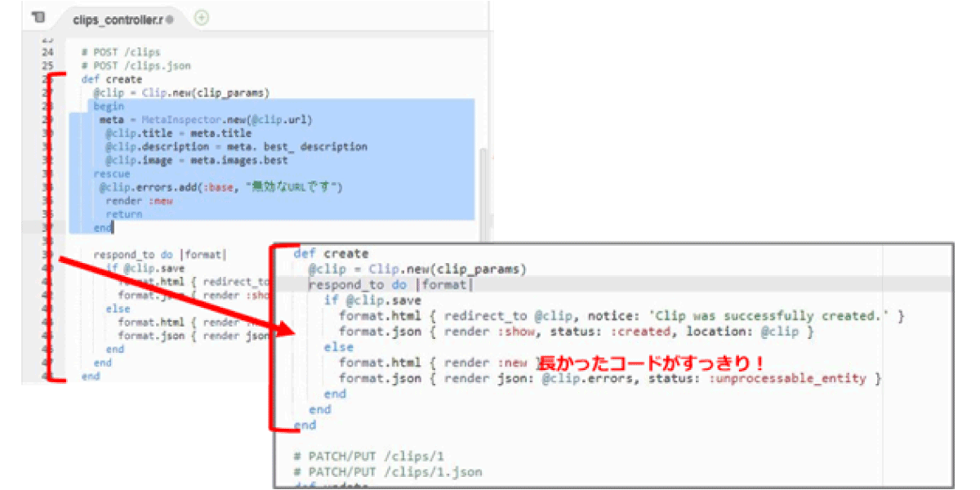This screenshot has height=490, width=980.
Task: Place cursor on the highlighted 'begin' line
Action: pos(109,106)
